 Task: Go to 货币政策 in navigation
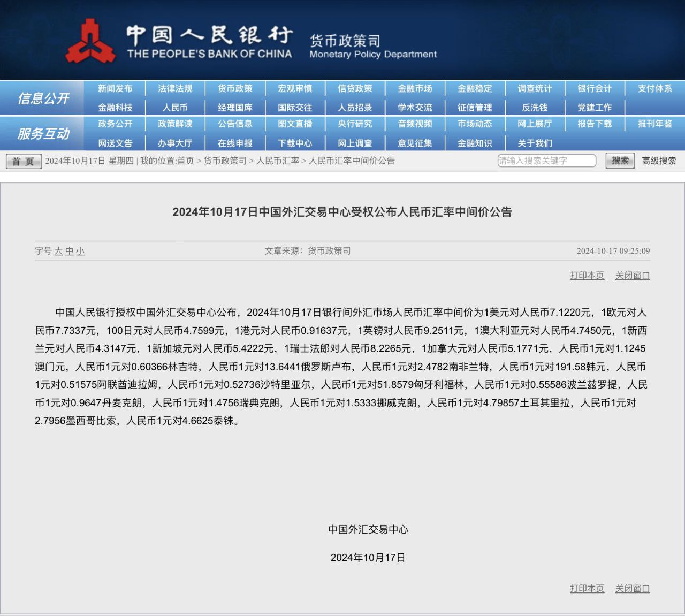point(235,89)
